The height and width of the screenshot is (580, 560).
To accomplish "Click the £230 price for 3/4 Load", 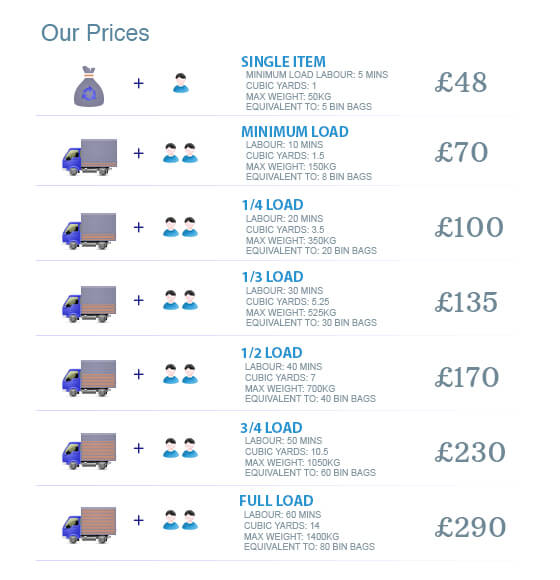I will click(x=470, y=452).
